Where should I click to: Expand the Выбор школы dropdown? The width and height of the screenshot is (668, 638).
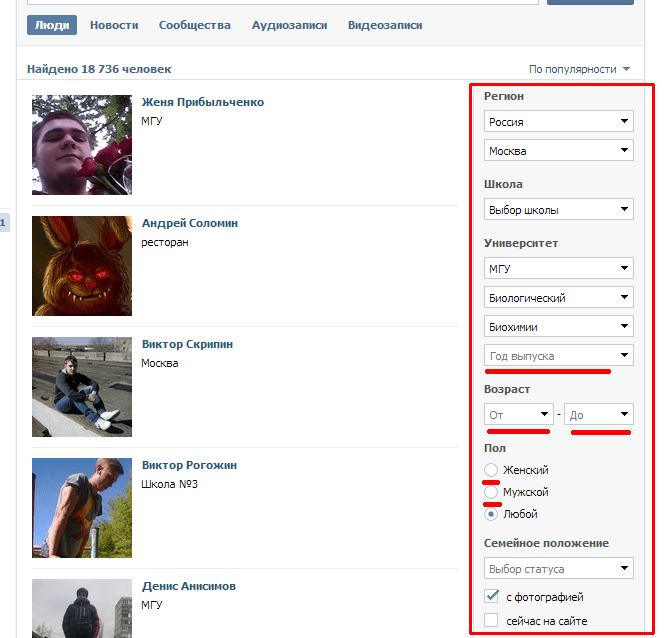(559, 209)
